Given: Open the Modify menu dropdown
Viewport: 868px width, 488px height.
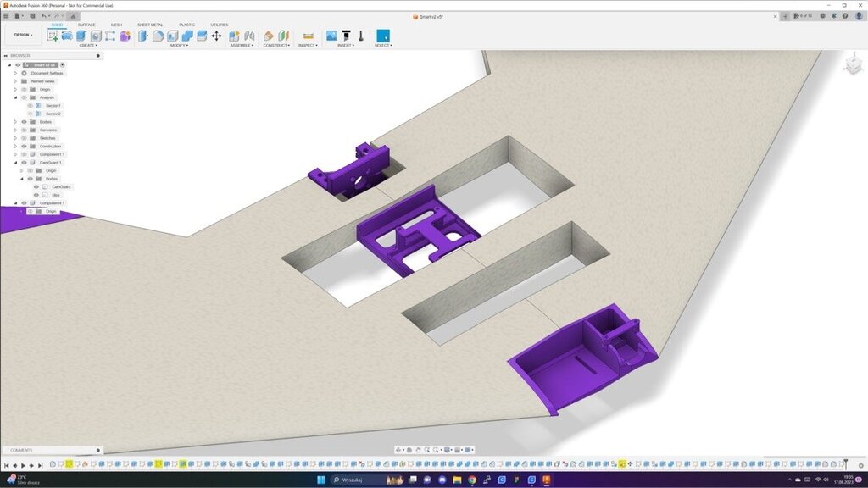Looking at the screenshot, I should (179, 46).
